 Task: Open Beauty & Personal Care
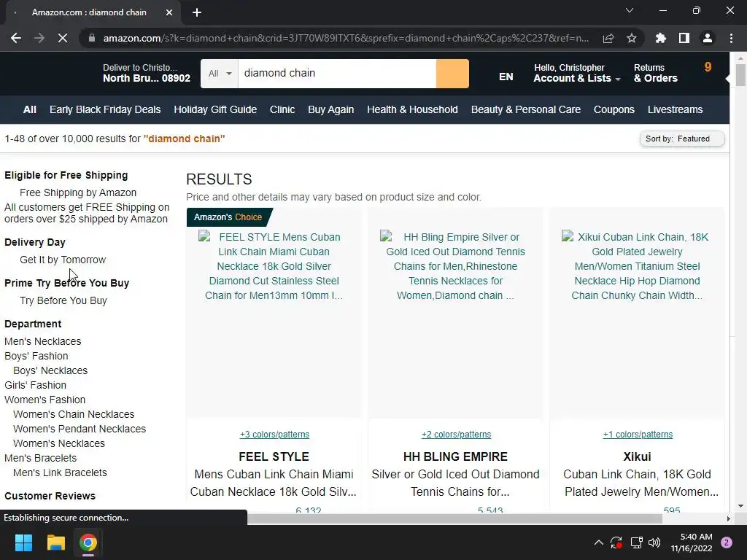[x=526, y=109]
